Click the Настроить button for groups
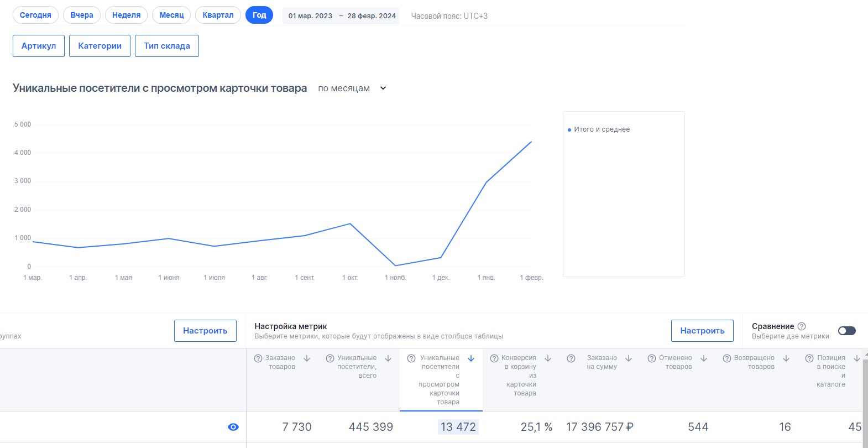Screen dimensions: 868x448 click(x=205, y=331)
